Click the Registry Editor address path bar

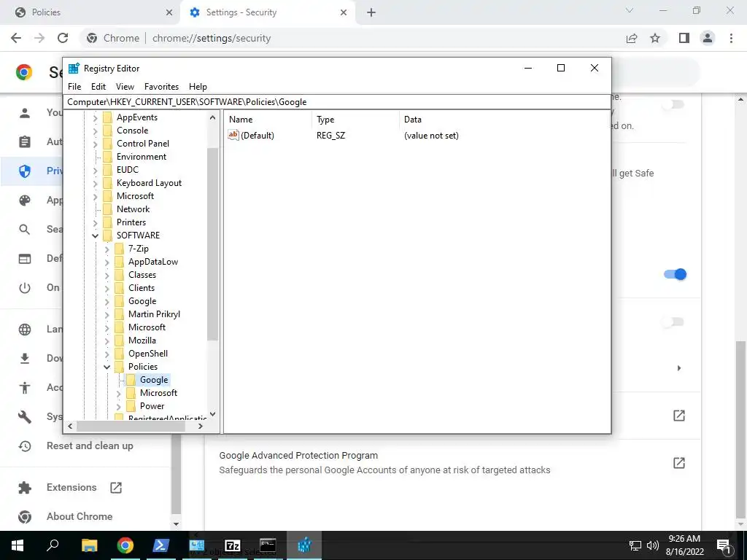tap(336, 102)
